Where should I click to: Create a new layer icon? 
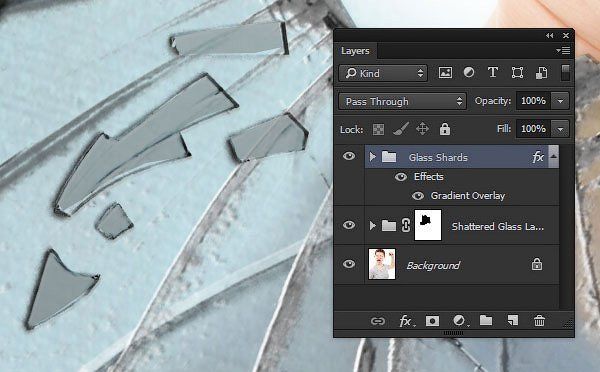513,320
